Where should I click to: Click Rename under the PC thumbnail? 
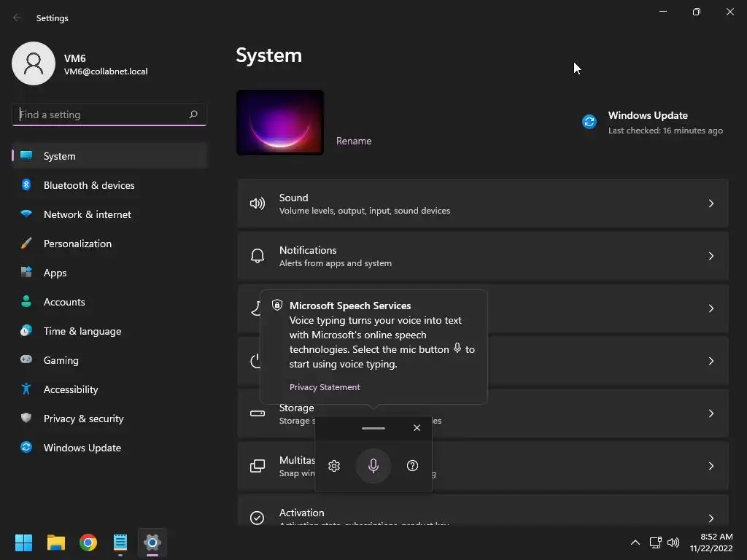pos(354,141)
